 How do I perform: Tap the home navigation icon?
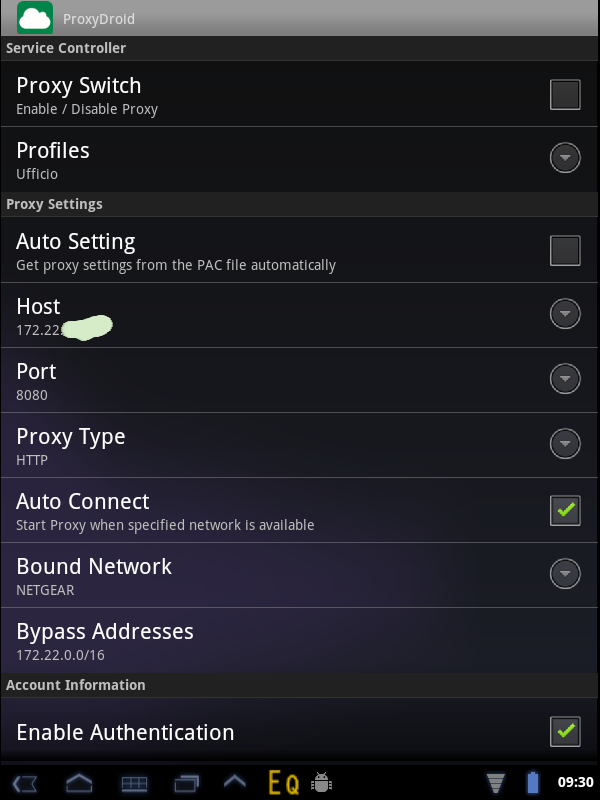pos(79,783)
